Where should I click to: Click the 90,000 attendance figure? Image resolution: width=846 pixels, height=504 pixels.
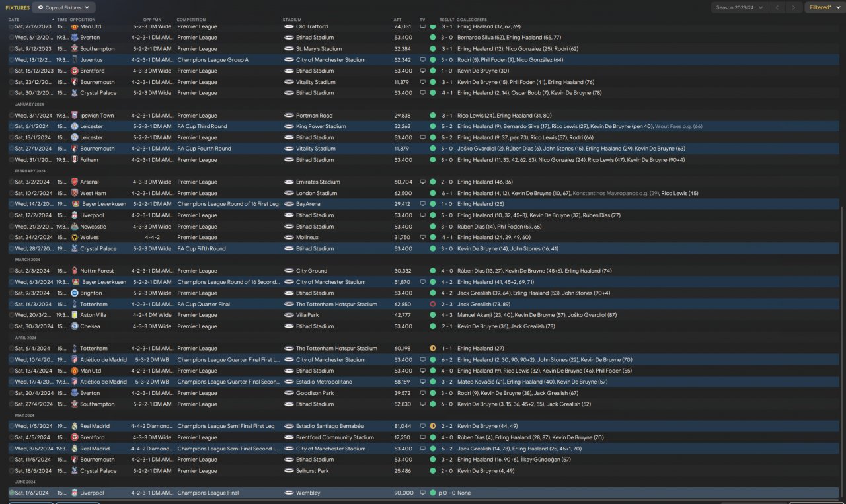tap(403, 493)
